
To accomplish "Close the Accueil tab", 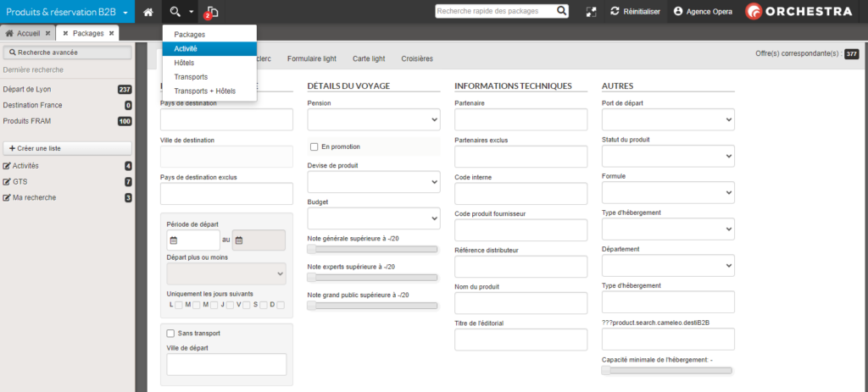I will 48,33.
